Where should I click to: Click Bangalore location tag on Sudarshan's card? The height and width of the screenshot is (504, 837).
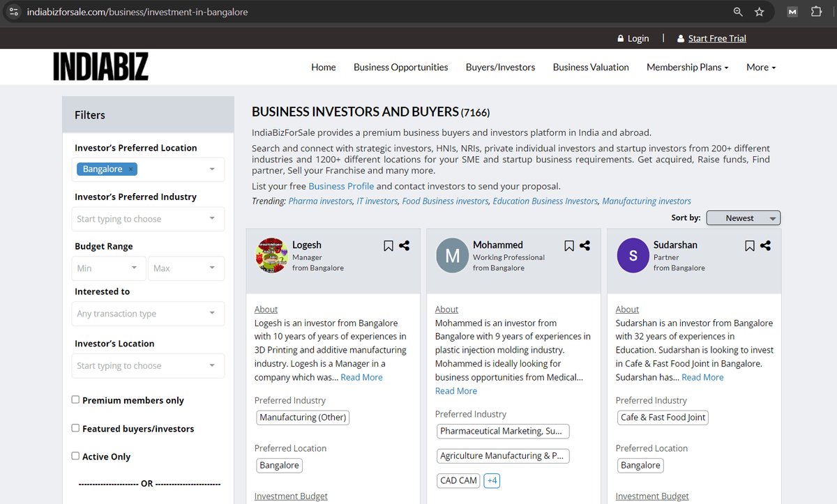click(x=640, y=465)
